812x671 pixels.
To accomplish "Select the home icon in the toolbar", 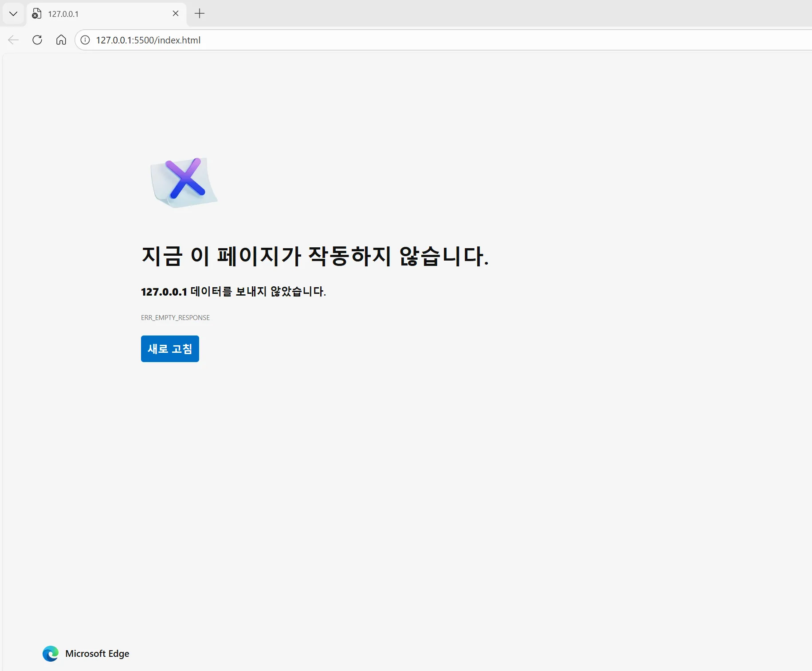I will tap(61, 40).
